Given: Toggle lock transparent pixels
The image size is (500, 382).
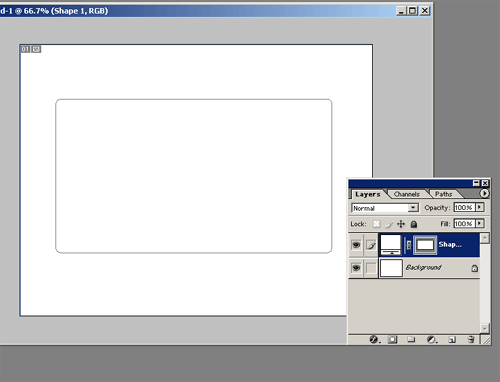Looking at the screenshot, I should pyautogui.click(x=376, y=224).
